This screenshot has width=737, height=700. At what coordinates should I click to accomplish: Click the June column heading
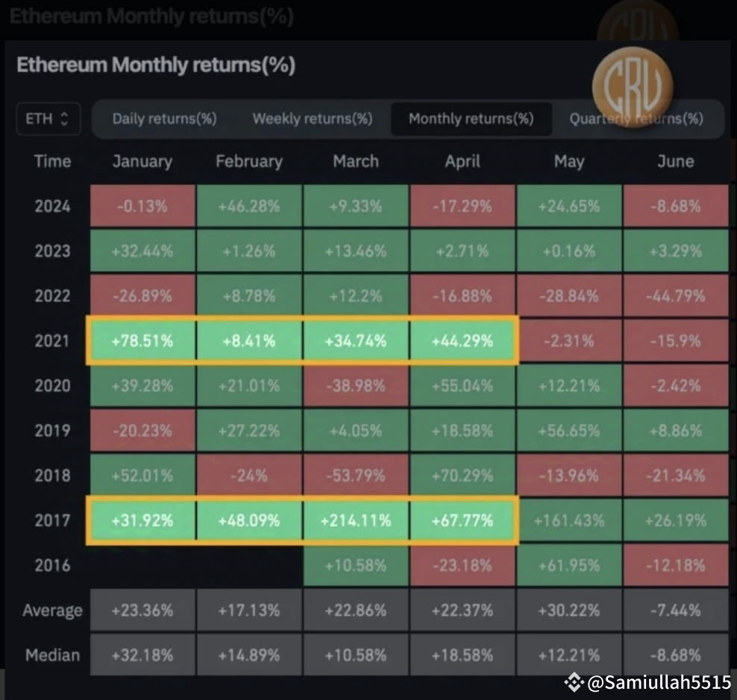click(x=675, y=161)
